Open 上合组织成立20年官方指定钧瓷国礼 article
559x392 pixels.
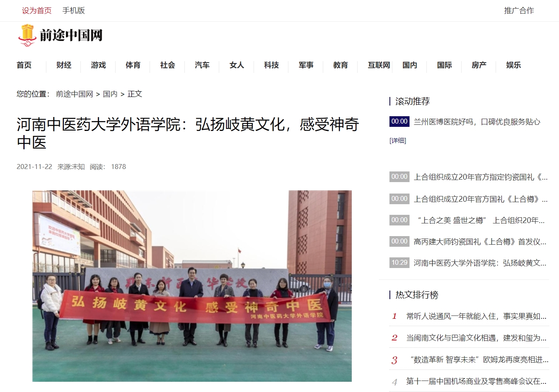pyautogui.click(x=480, y=177)
